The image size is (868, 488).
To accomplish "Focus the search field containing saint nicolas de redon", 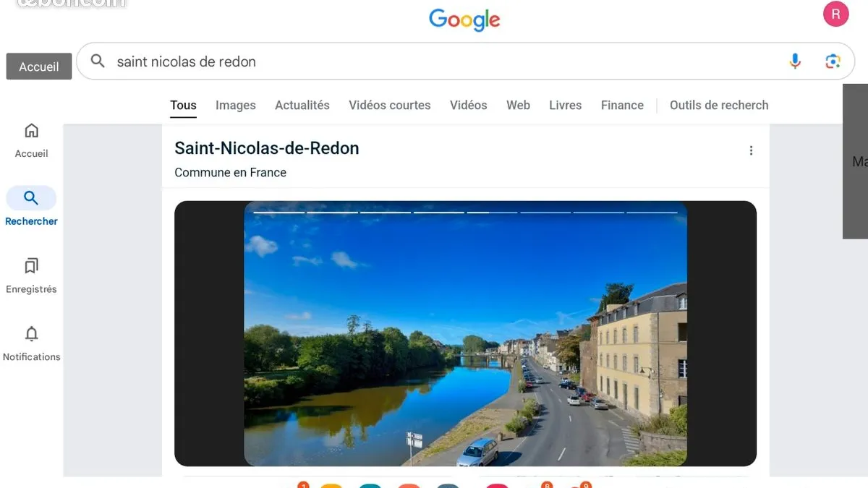I will click(465, 61).
